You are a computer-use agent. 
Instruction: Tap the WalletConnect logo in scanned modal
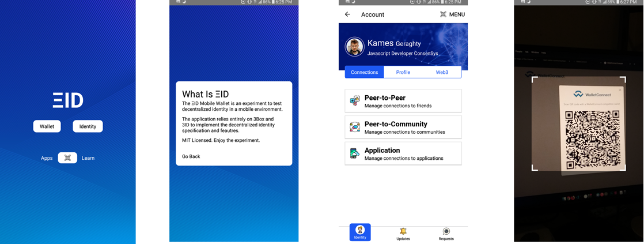[578, 95]
